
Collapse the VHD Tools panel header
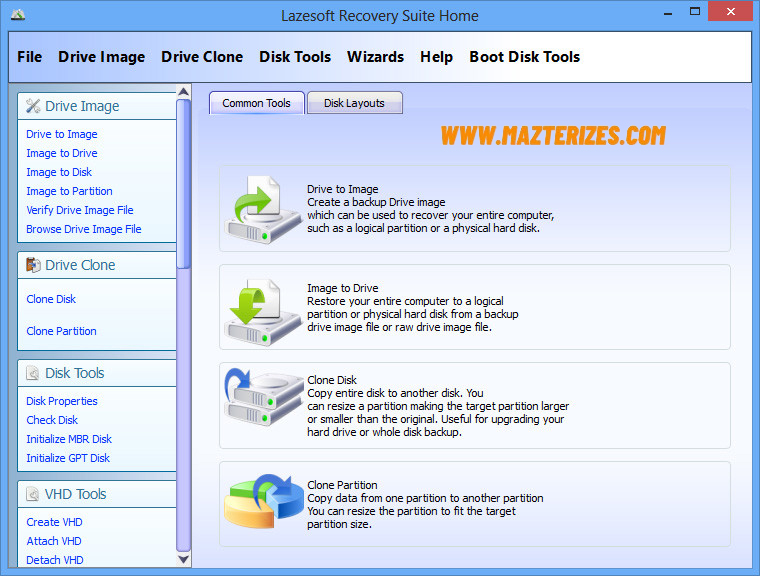pyautogui.click(x=97, y=494)
